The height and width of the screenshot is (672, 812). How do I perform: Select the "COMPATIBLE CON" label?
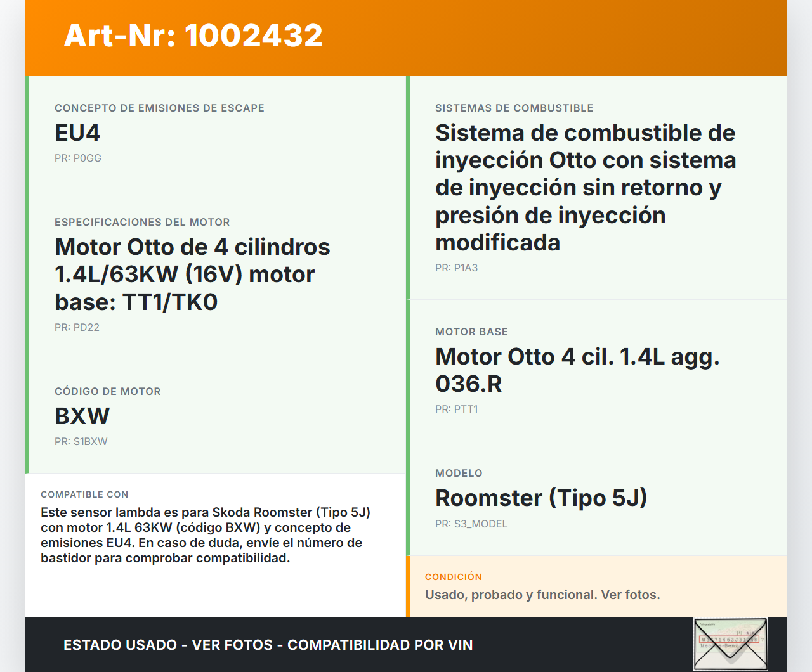point(84,494)
